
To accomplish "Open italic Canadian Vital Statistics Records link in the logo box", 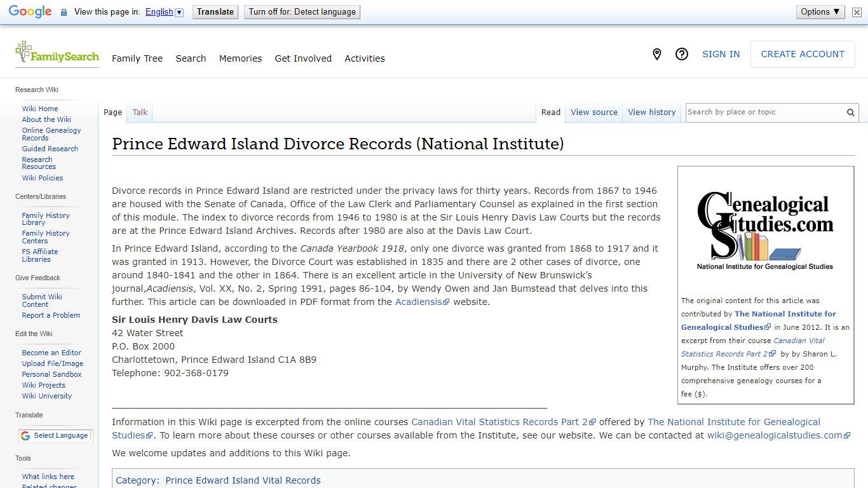I will coord(753,347).
